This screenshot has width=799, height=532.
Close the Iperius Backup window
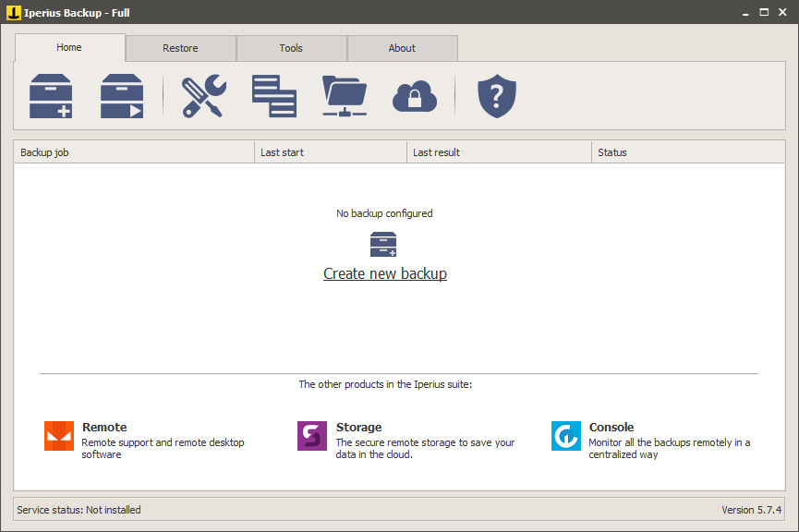click(x=782, y=12)
